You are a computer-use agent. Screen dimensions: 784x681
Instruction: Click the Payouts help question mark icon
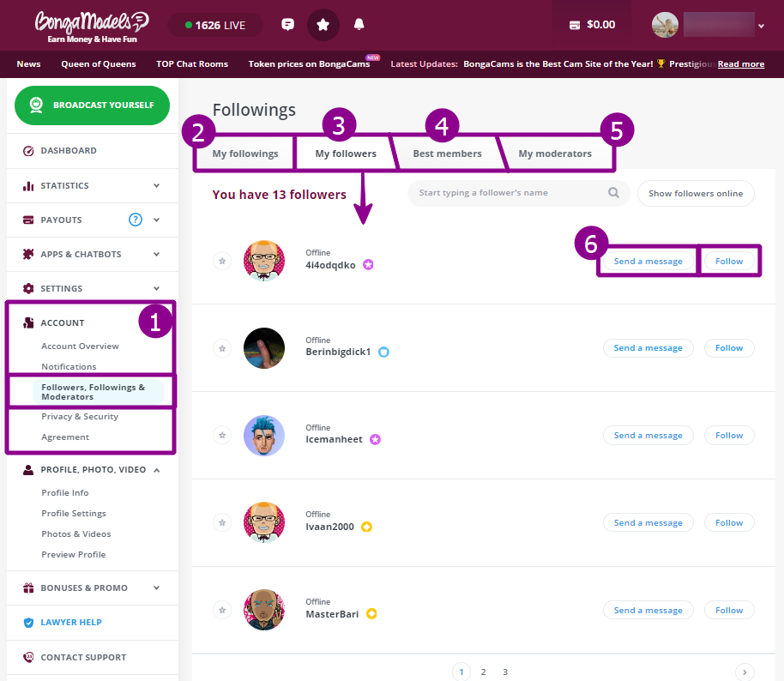coord(135,220)
